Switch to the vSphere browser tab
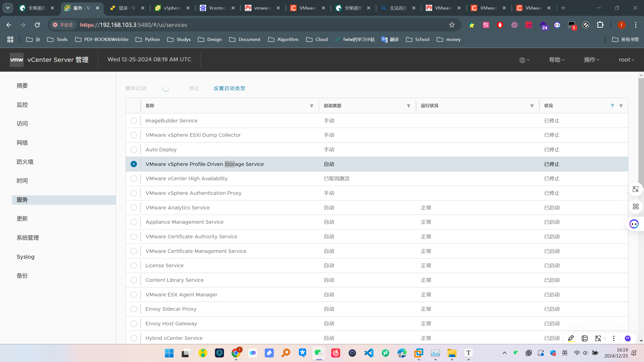The image size is (644, 362). 172,8
